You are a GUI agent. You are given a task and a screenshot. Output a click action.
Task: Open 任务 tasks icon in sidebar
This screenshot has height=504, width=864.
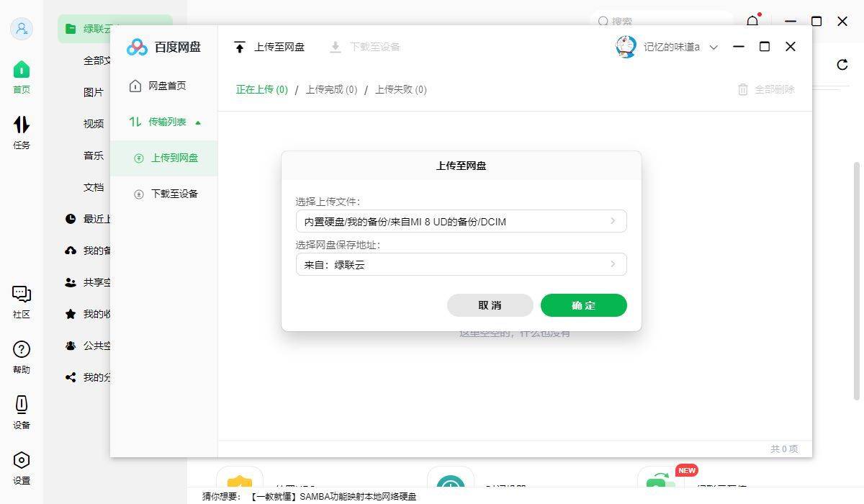pos(22,125)
